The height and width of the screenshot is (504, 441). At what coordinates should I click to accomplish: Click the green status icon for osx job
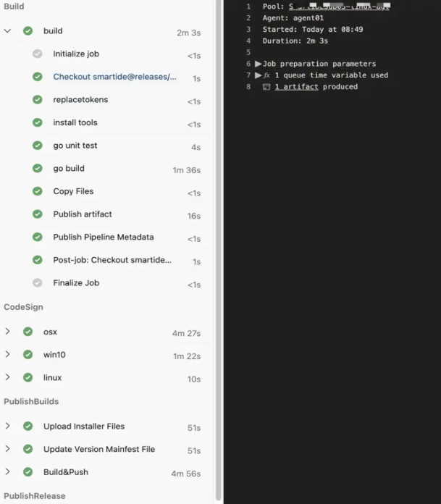point(28,332)
